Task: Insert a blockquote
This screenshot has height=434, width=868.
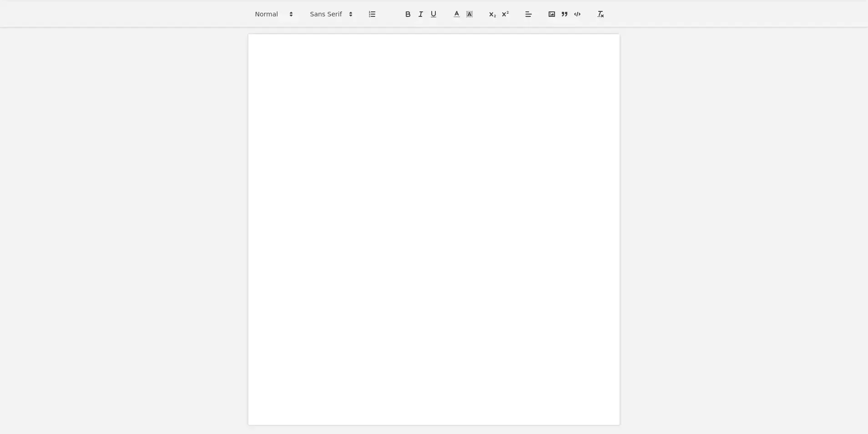Action: 564,14
